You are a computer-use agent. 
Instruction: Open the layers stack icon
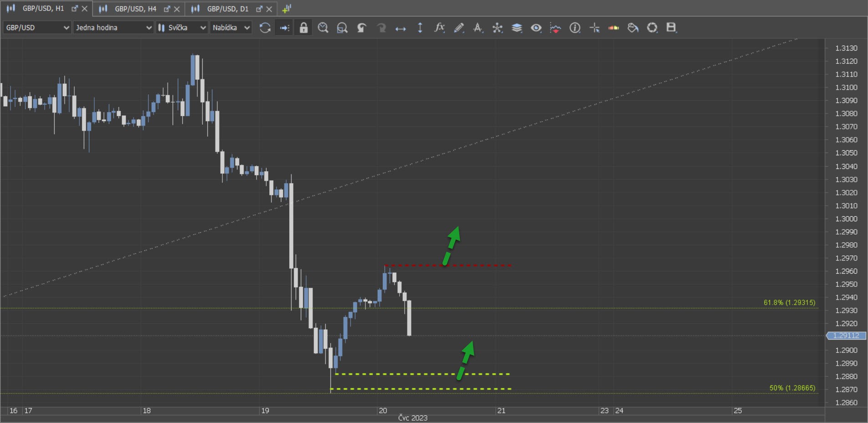517,28
